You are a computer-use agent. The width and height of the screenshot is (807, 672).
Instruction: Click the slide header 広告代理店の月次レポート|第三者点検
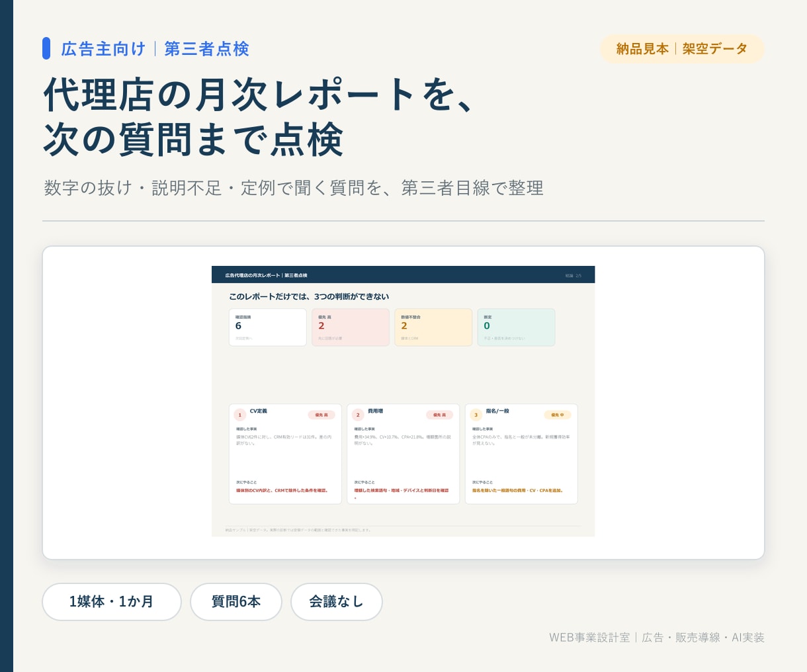point(266,275)
